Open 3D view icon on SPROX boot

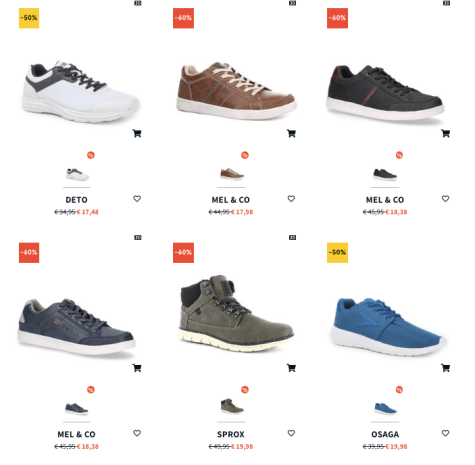pos(292,237)
